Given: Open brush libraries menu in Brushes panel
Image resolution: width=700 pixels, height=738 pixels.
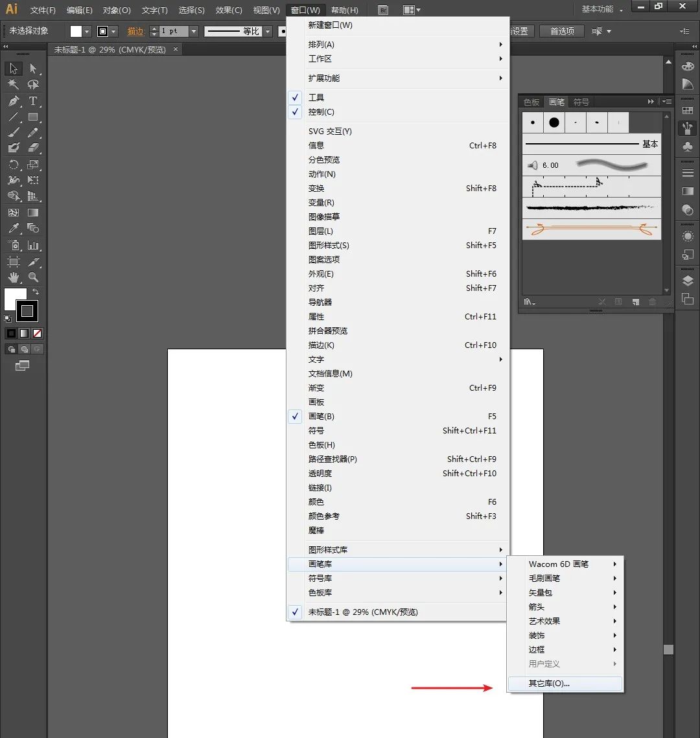Looking at the screenshot, I should coord(530,302).
